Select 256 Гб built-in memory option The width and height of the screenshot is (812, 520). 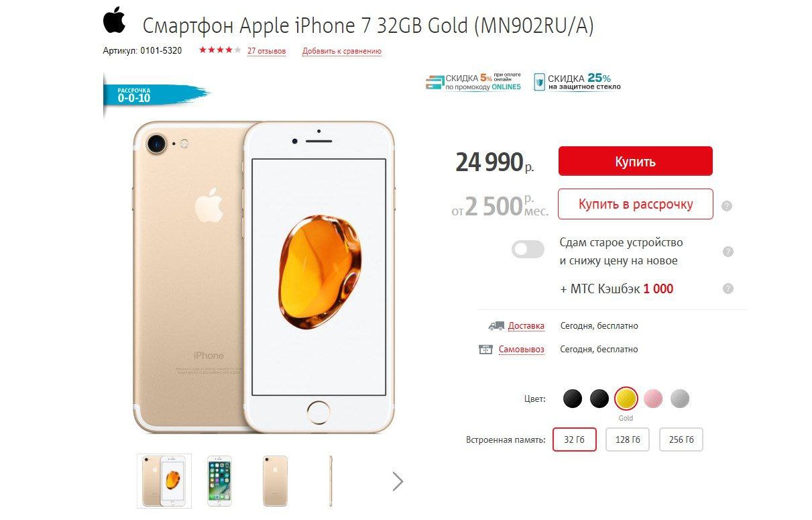pyautogui.click(x=681, y=440)
